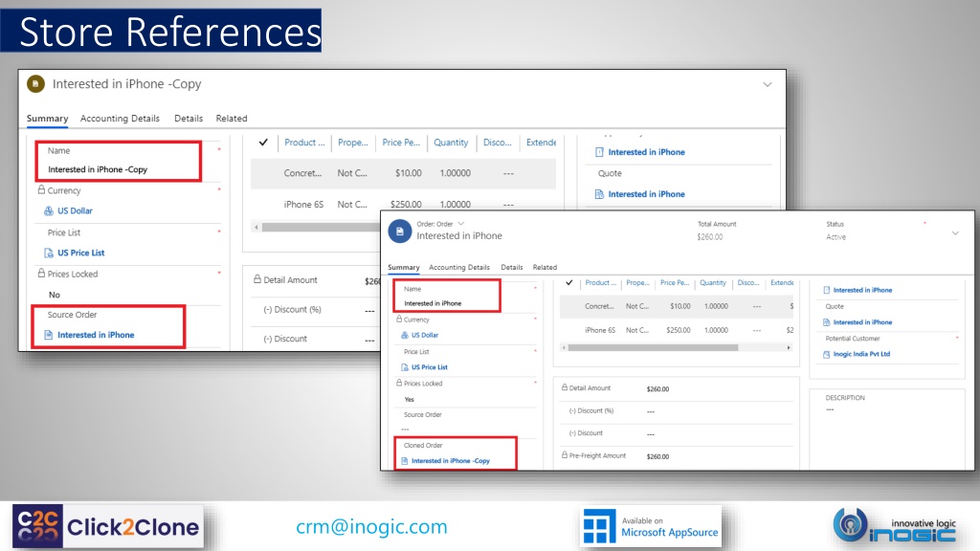
Task: Click US Price List icon in front window
Action: point(405,367)
